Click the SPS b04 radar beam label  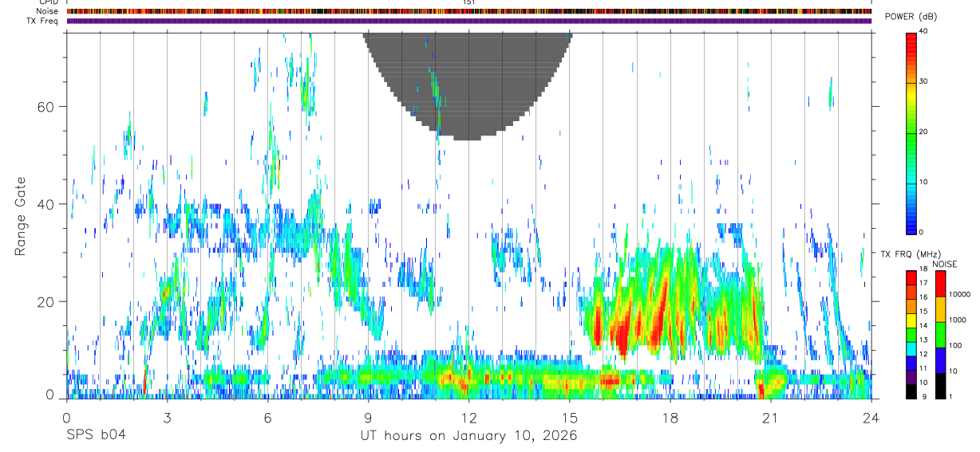click(95, 435)
